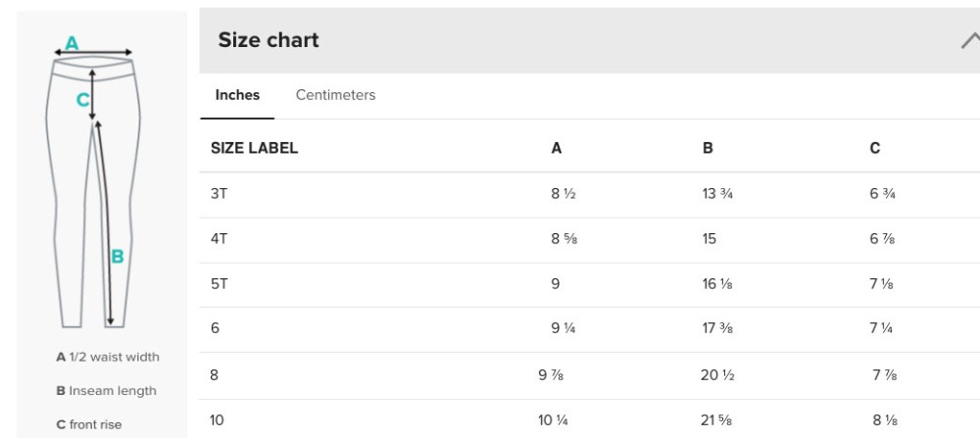
Task: Select the 3T size row
Action: (589, 194)
